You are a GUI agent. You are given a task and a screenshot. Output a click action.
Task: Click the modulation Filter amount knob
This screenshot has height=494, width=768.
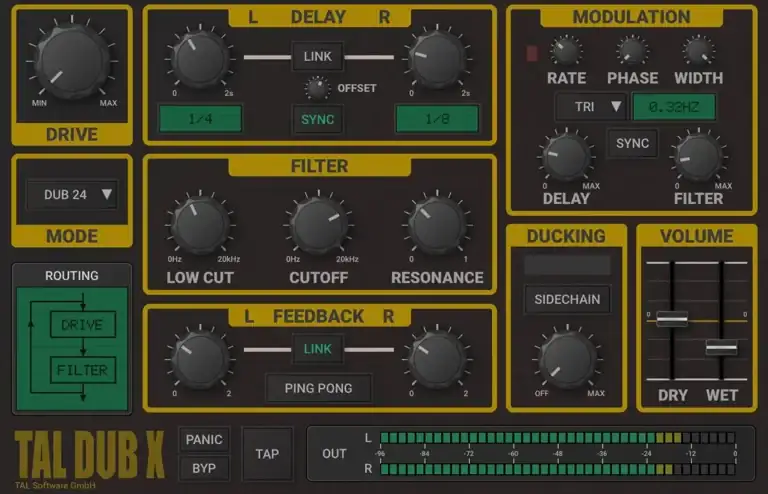point(699,158)
